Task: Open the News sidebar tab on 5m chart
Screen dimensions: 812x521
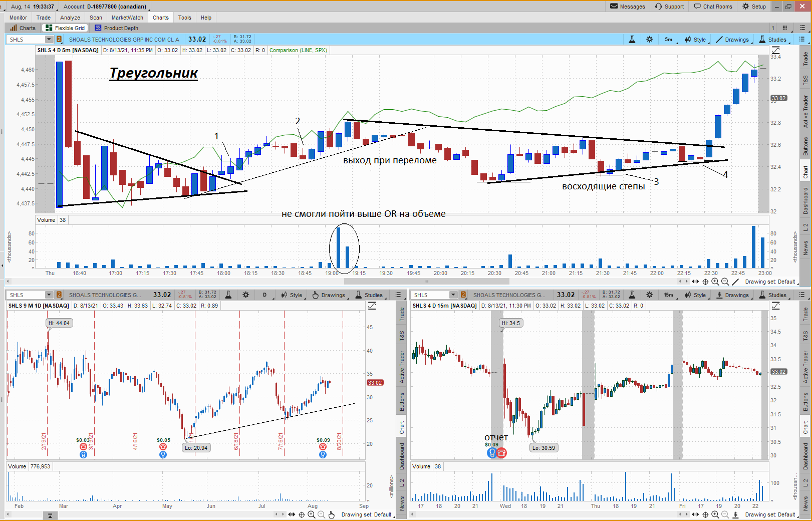Action: (x=805, y=247)
